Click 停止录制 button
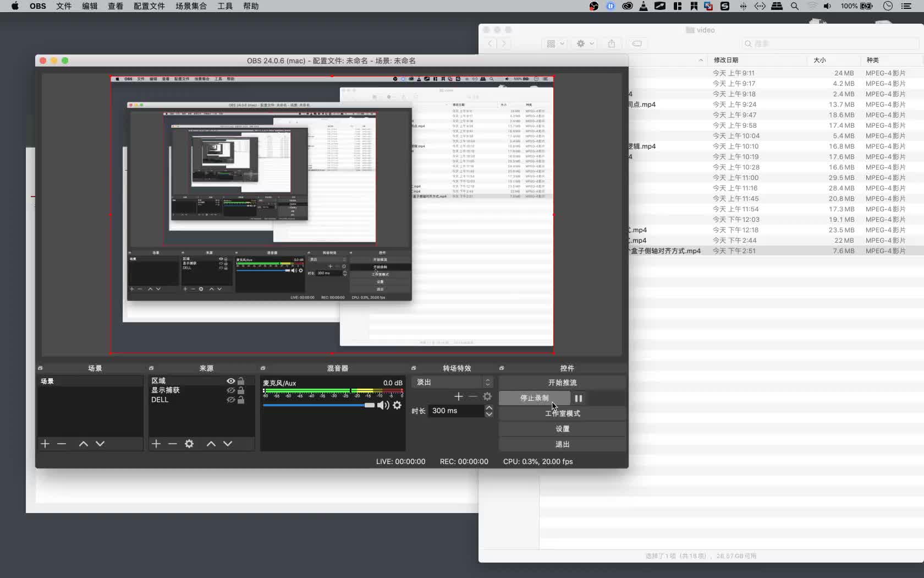 pyautogui.click(x=535, y=398)
